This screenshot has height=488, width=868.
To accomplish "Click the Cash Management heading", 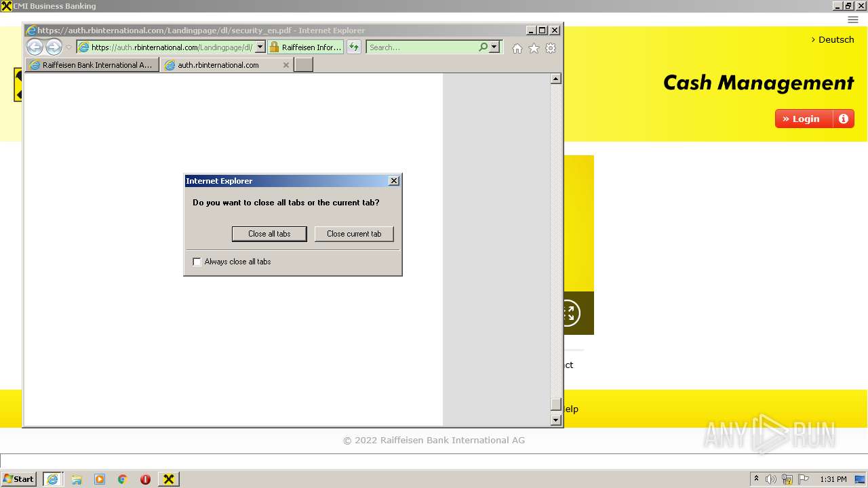I will click(758, 83).
